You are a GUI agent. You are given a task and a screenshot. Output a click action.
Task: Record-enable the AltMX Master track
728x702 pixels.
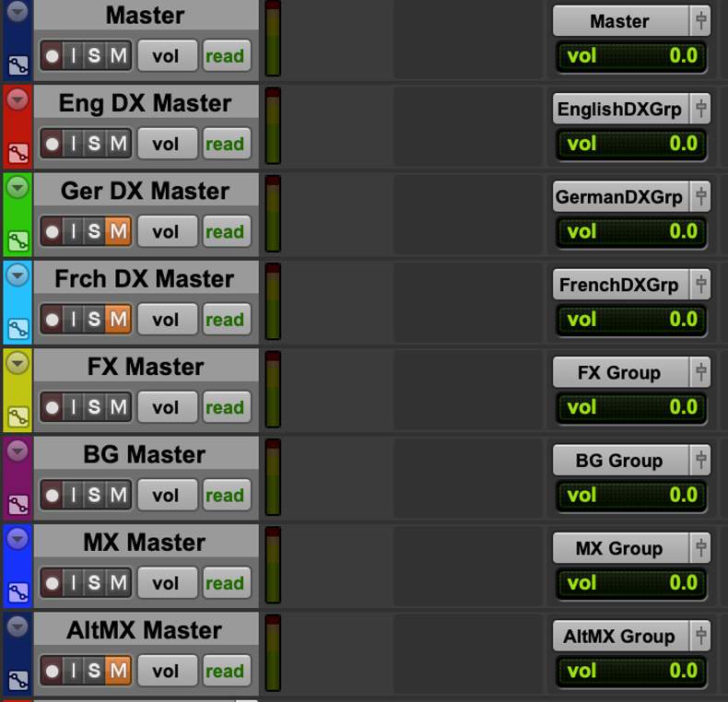coord(52,671)
